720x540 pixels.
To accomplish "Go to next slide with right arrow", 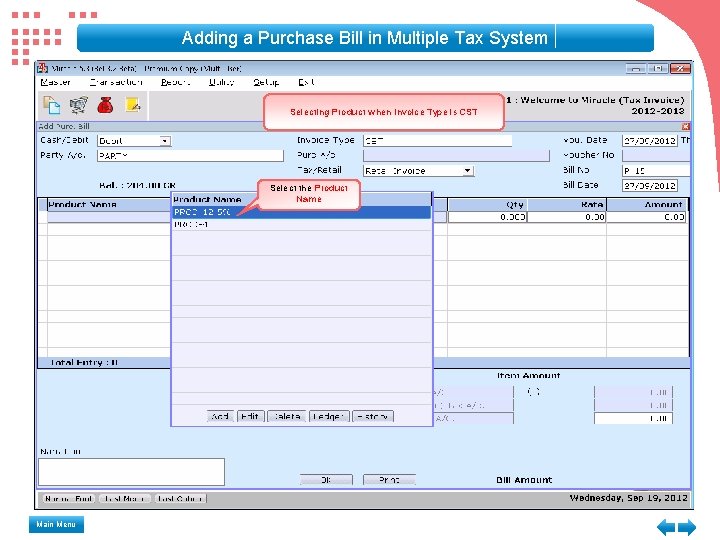I will (686, 527).
